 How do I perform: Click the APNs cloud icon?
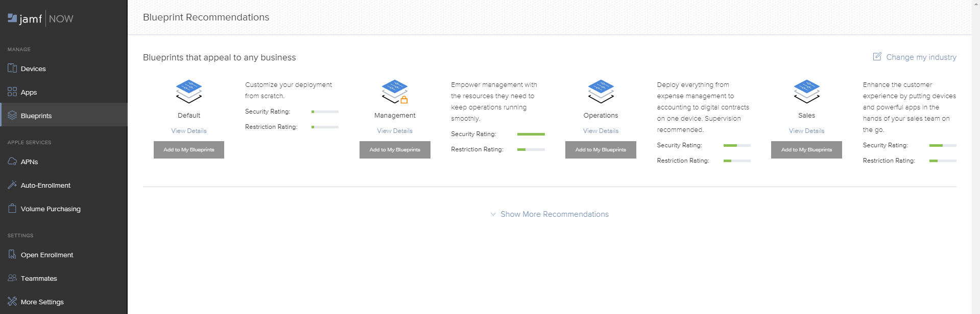[x=12, y=161]
